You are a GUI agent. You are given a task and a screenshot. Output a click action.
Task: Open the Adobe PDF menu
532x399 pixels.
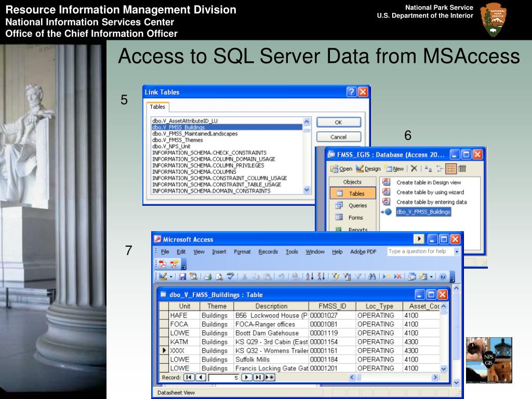point(363,252)
